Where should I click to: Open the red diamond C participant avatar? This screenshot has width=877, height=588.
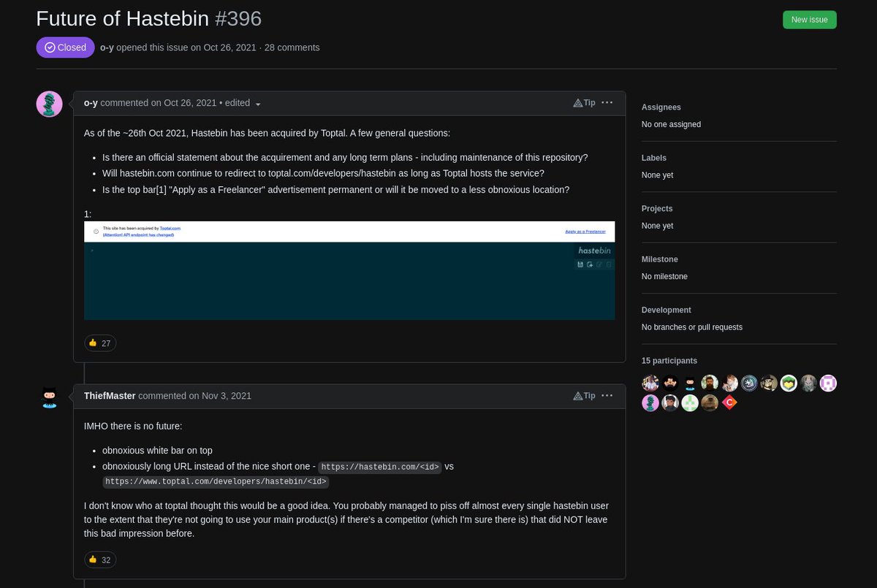[729, 402]
